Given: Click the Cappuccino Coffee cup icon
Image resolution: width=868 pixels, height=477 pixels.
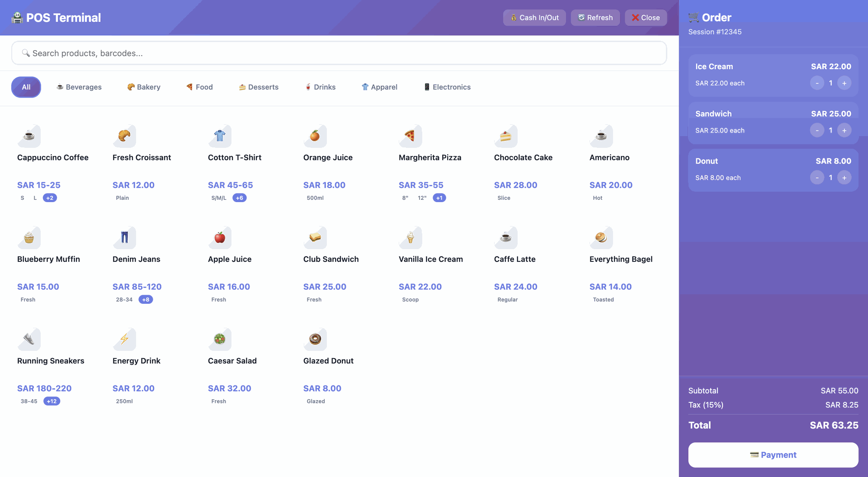Looking at the screenshot, I should [29, 136].
